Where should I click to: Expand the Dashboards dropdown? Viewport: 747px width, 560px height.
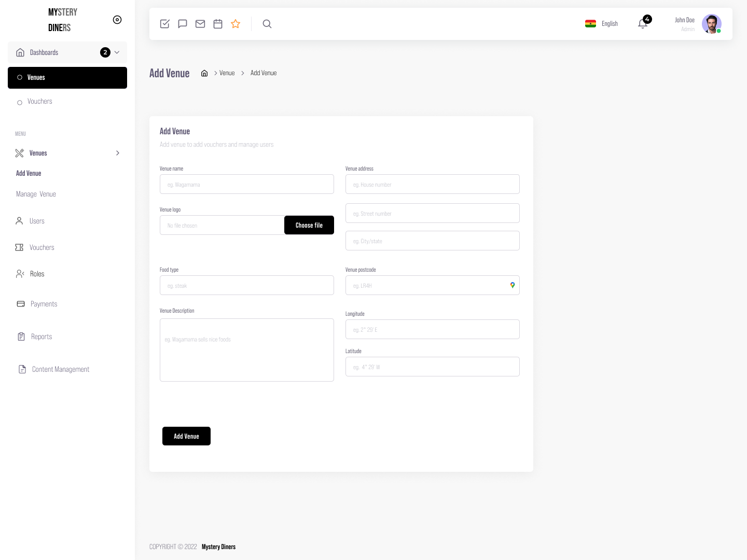coord(117,52)
